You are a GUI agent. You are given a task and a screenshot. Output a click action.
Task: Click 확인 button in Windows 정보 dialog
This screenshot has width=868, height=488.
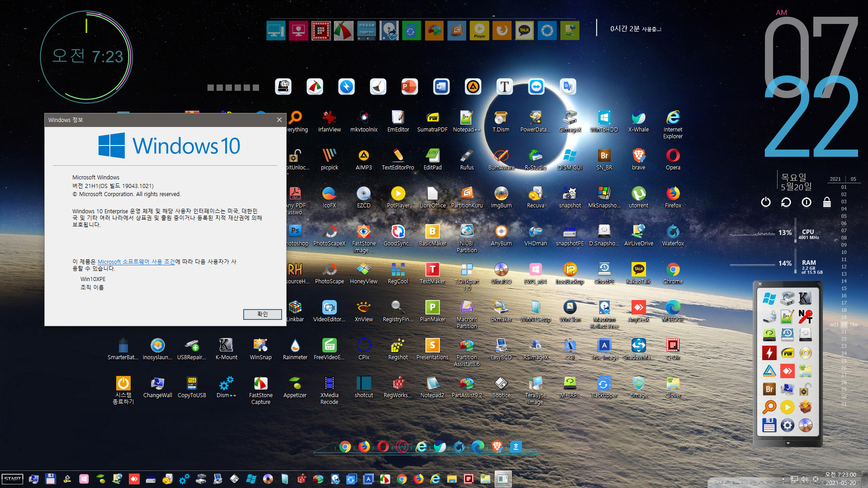(x=262, y=314)
